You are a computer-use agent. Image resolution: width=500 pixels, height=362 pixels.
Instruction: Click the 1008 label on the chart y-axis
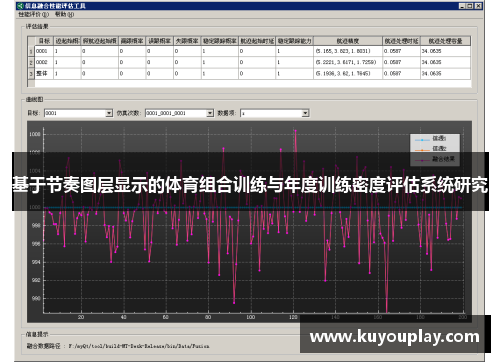(35, 134)
